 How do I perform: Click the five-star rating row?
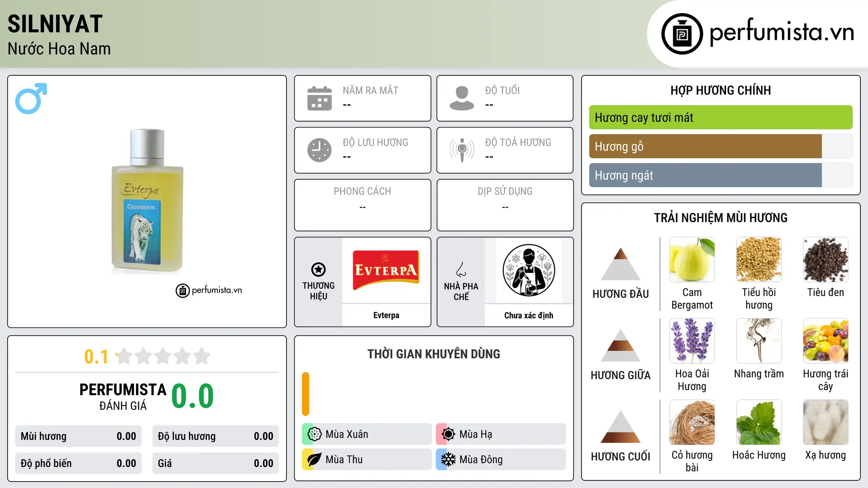(163, 356)
